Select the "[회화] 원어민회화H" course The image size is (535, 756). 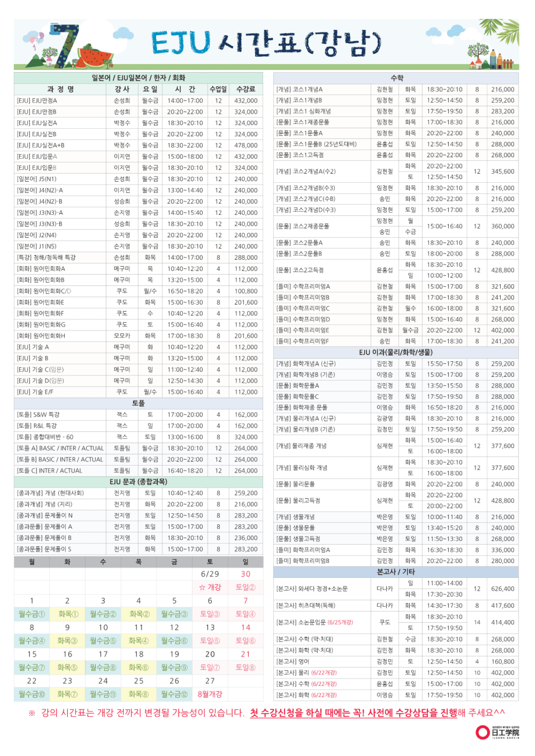[41, 336]
